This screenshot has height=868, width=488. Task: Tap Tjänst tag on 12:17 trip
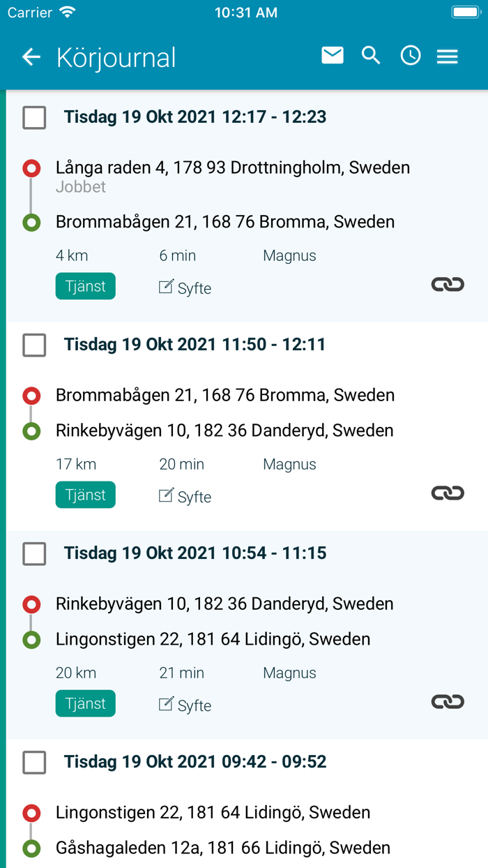pos(86,286)
